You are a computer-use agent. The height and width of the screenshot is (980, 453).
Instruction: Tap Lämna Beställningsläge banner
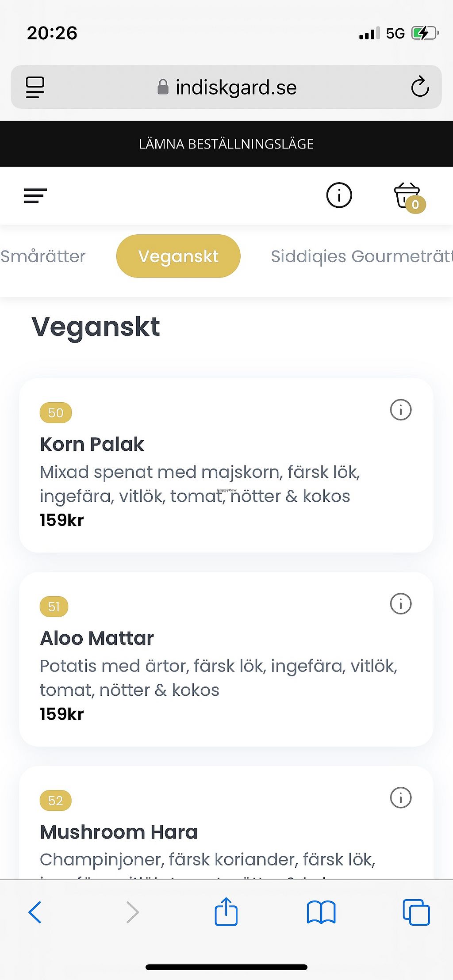[226, 144]
